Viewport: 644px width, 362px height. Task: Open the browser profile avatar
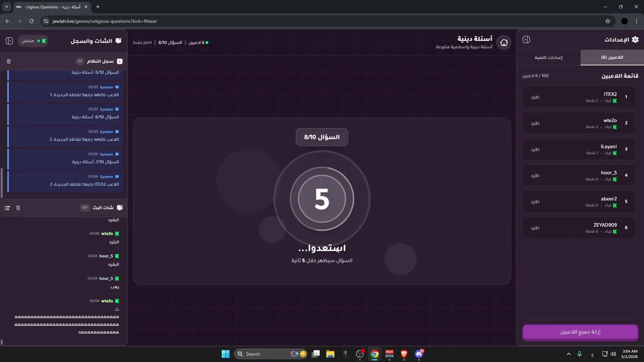point(624,21)
